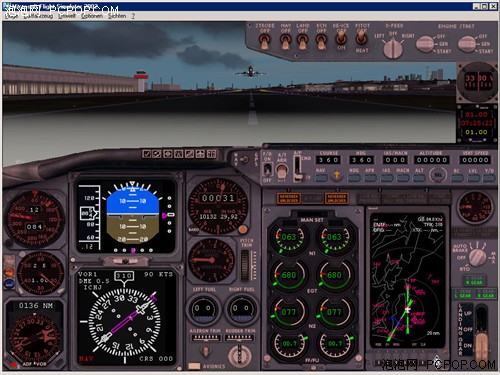The height and width of the screenshot is (375, 500).
Task: Click the yellow cross icon beside NAV button
Action: pos(337,175)
